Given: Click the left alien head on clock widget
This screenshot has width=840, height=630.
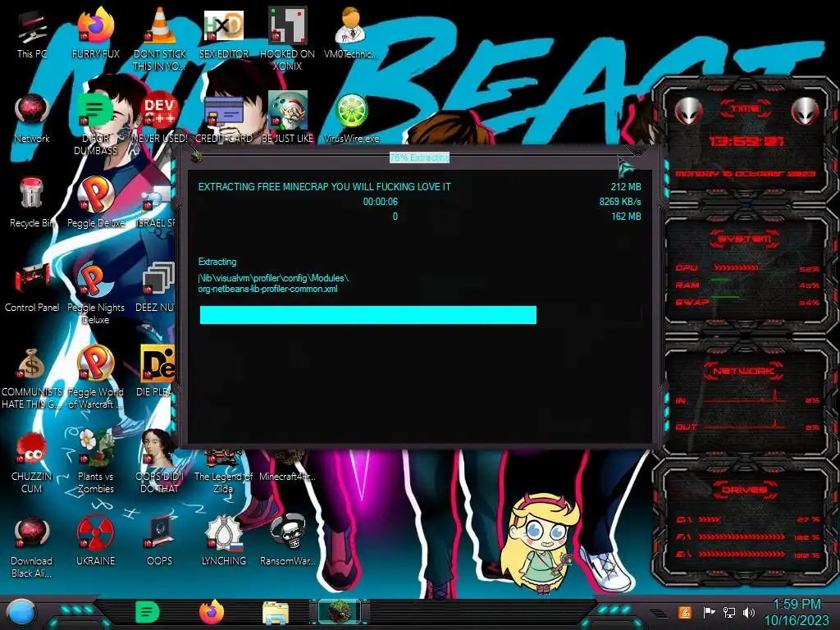Looking at the screenshot, I should coord(688,111).
